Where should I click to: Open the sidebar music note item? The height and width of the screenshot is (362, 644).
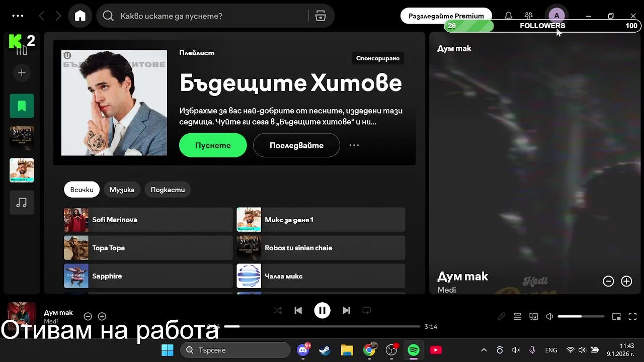22,203
